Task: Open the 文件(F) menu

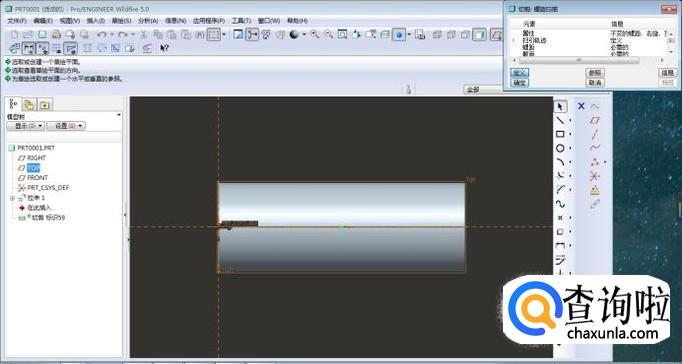Action: tap(17, 20)
